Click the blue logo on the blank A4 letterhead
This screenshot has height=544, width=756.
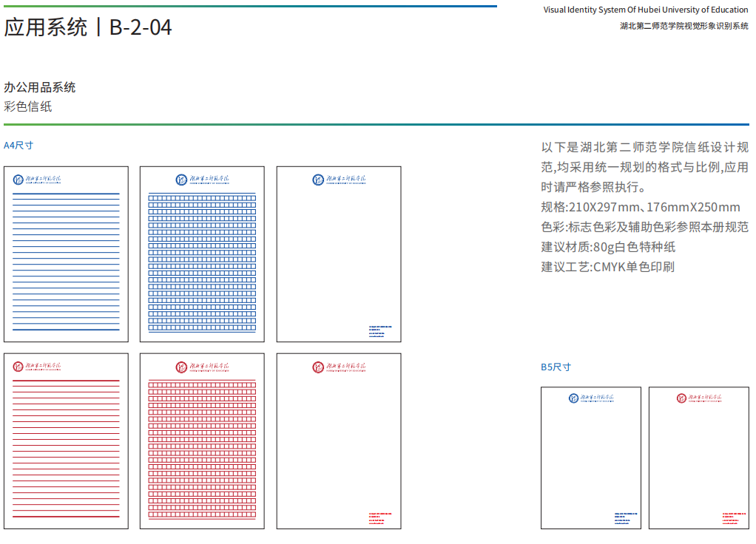pos(338,180)
